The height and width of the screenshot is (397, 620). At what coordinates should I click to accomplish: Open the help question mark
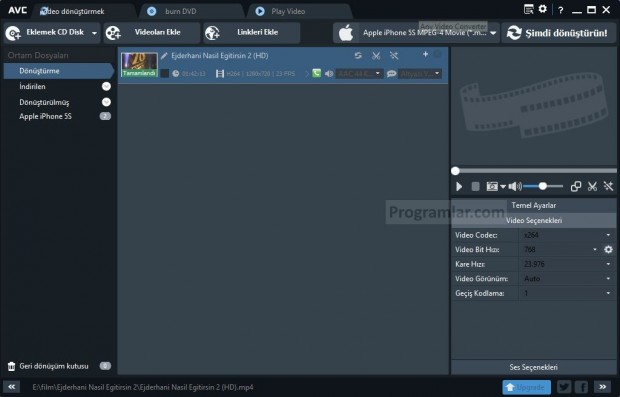tap(561, 11)
